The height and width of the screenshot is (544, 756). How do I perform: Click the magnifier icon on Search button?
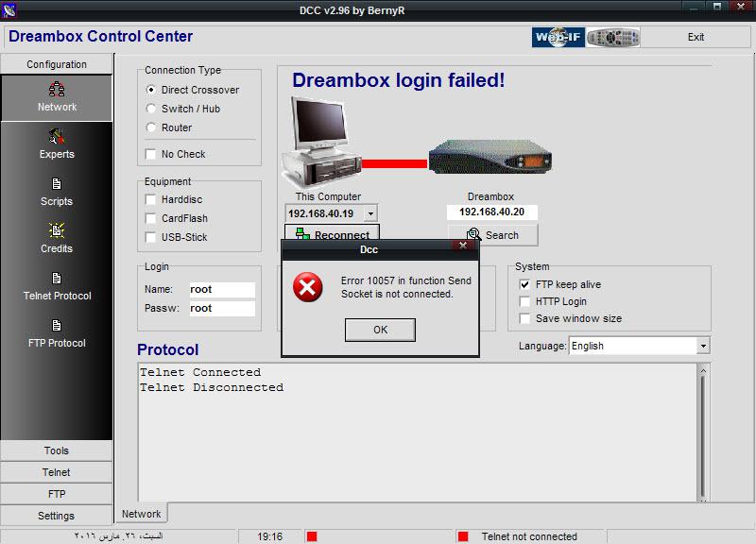[x=473, y=234]
